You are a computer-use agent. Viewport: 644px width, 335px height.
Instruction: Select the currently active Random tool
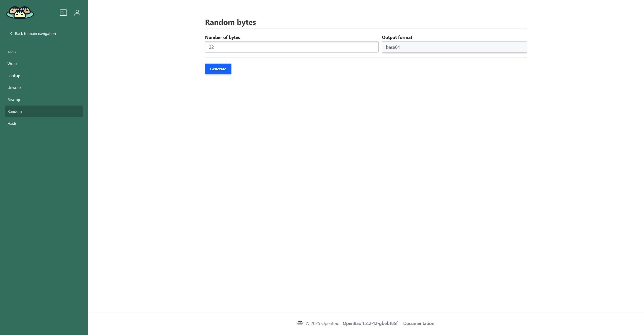[x=14, y=111]
